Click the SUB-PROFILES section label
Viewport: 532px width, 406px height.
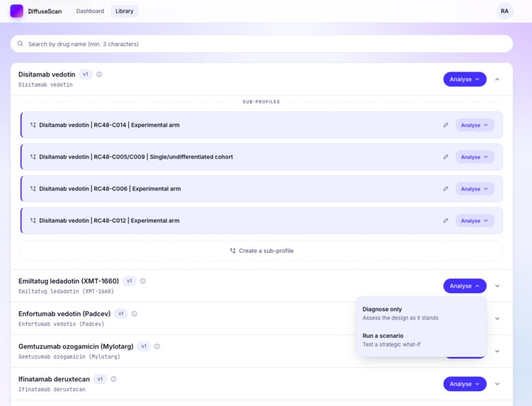click(x=261, y=101)
